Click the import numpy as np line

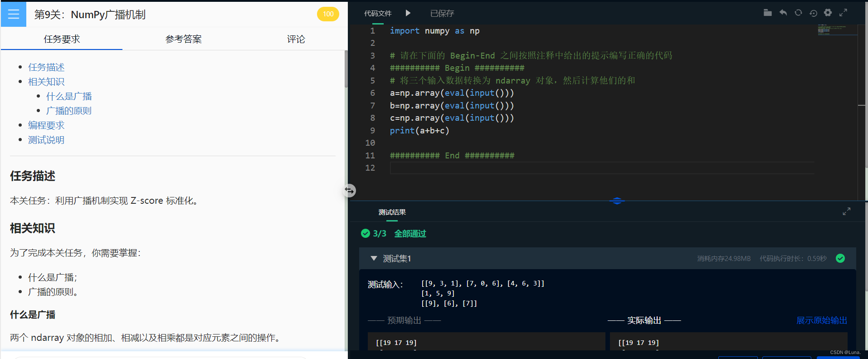pyautogui.click(x=434, y=31)
